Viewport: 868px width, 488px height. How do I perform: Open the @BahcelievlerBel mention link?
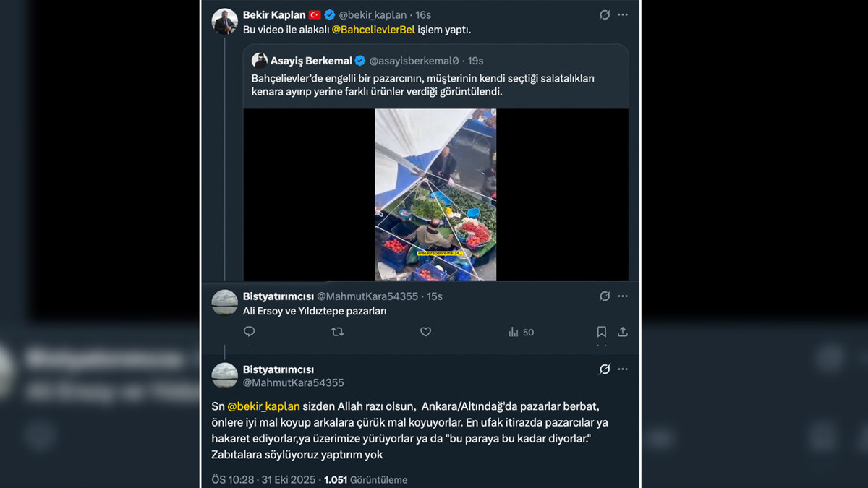[373, 30]
